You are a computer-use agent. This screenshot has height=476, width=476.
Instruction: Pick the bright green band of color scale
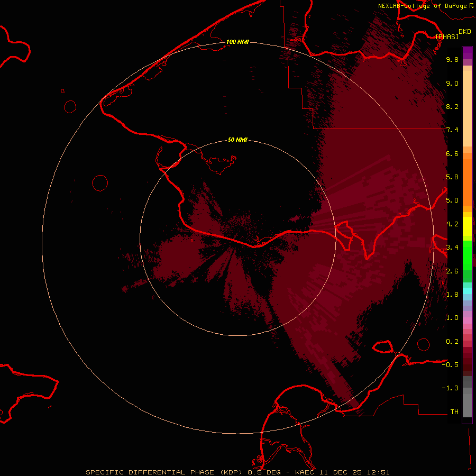click(x=467, y=255)
